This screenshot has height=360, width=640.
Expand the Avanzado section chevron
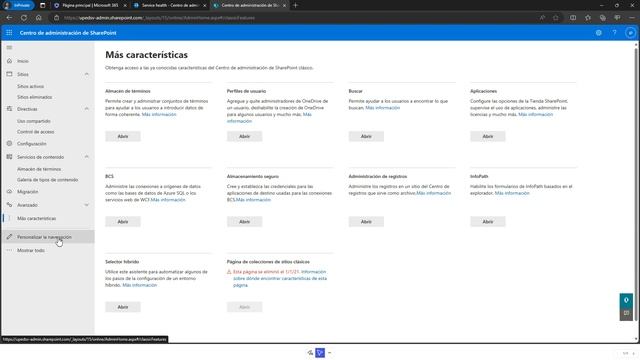pos(87,205)
